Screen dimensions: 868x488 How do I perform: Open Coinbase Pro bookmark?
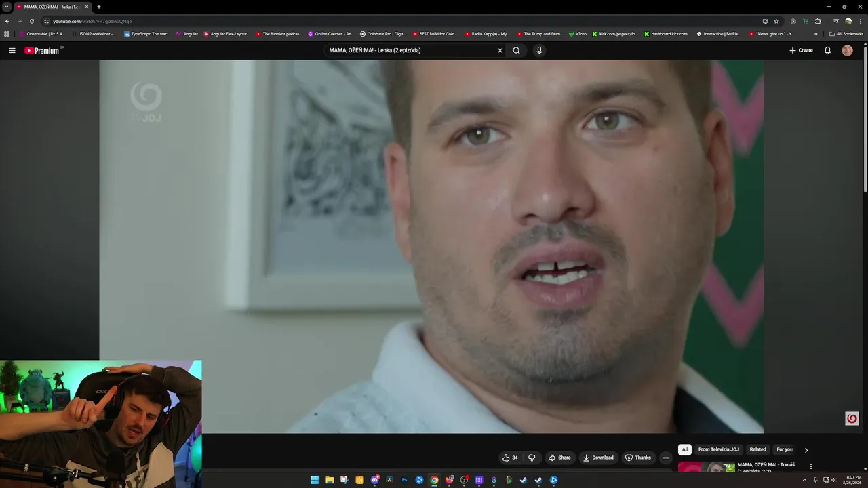point(383,33)
